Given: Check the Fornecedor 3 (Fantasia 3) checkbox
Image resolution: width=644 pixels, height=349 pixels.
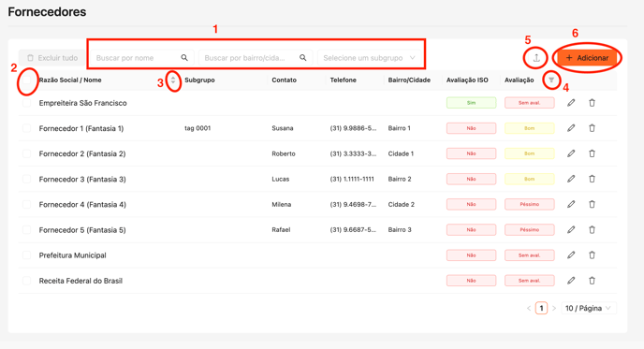Looking at the screenshot, I should pyautogui.click(x=27, y=179).
